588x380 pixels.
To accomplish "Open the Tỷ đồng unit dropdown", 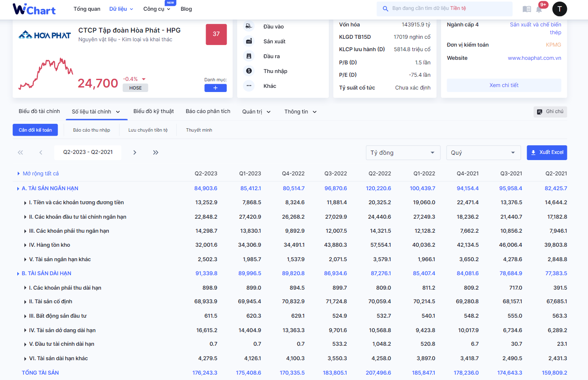I will (x=403, y=153).
